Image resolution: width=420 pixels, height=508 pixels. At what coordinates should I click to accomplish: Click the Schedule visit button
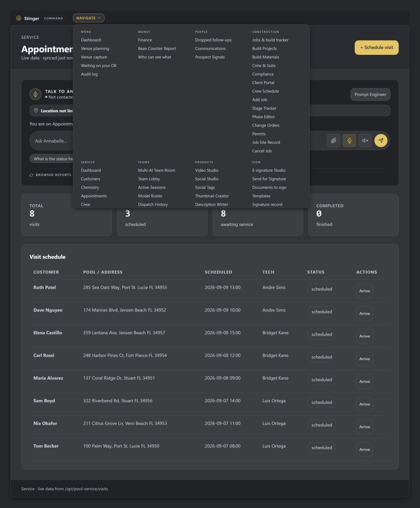tap(377, 47)
